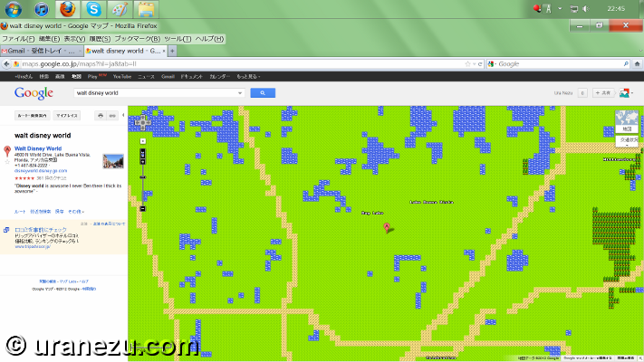Open the 編集(E) menu
The image size is (644, 362).
click(49, 39)
